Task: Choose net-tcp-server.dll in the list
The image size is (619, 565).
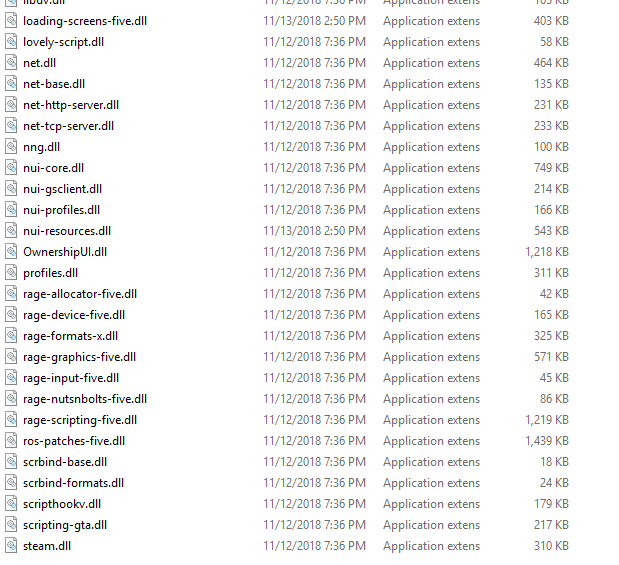Action: coord(69,126)
